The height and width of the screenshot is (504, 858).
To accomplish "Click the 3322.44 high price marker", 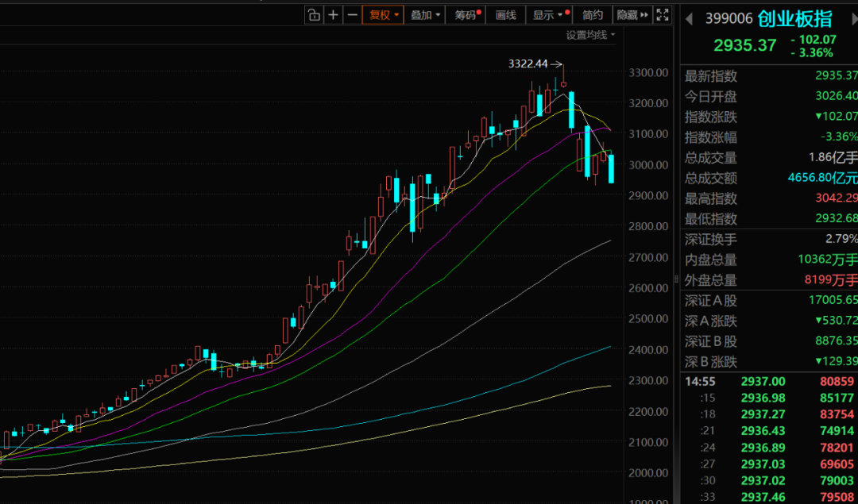I will pyautogui.click(x=528, y=63).
